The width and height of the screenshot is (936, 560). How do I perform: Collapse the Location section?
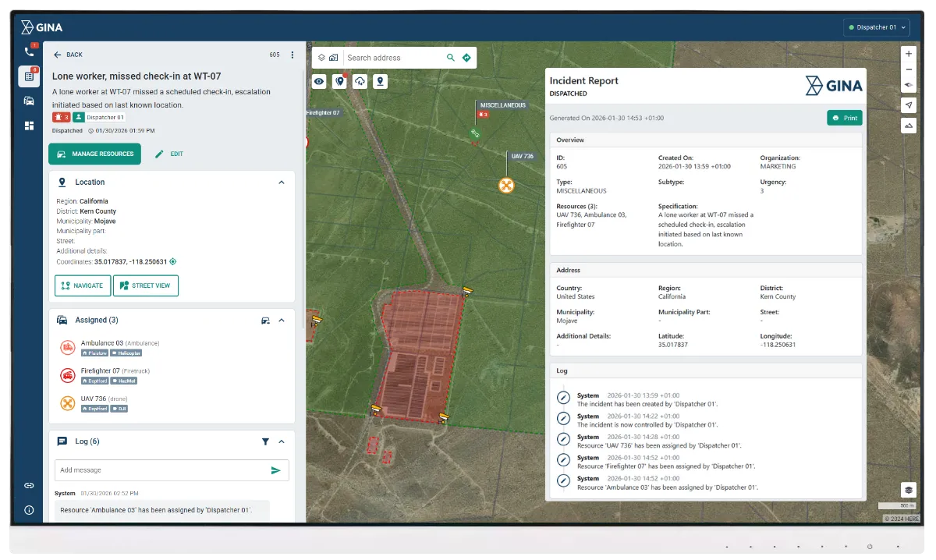282,183
